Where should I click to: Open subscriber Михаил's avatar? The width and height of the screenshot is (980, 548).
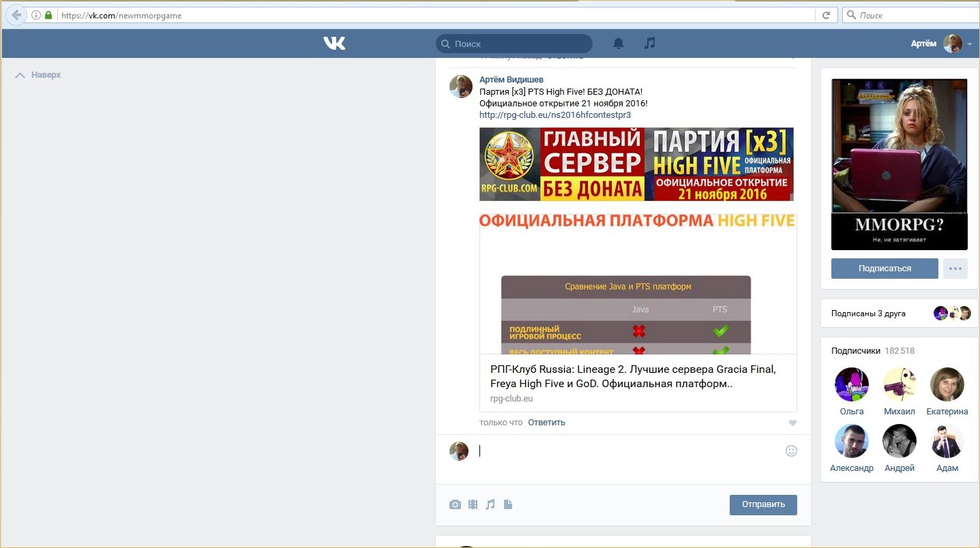[x=900, y=384]
